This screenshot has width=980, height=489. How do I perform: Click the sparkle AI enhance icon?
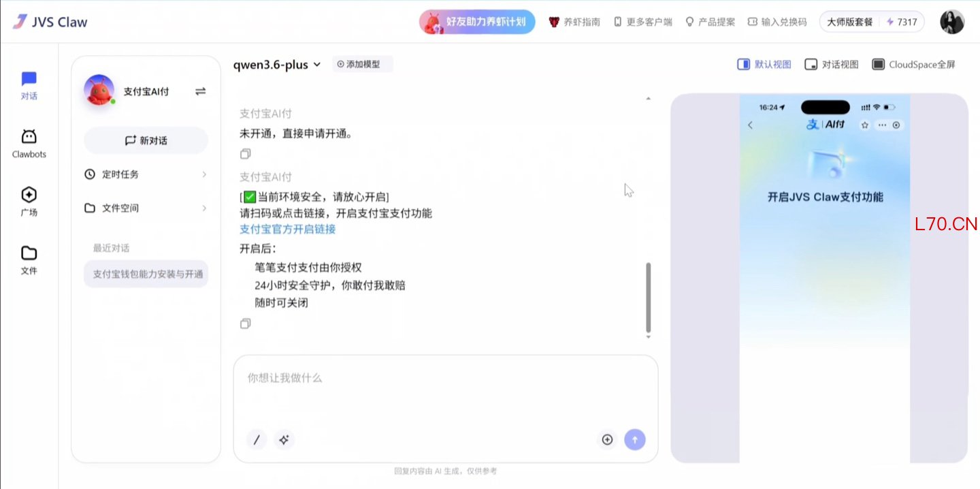tap(284, 440)
